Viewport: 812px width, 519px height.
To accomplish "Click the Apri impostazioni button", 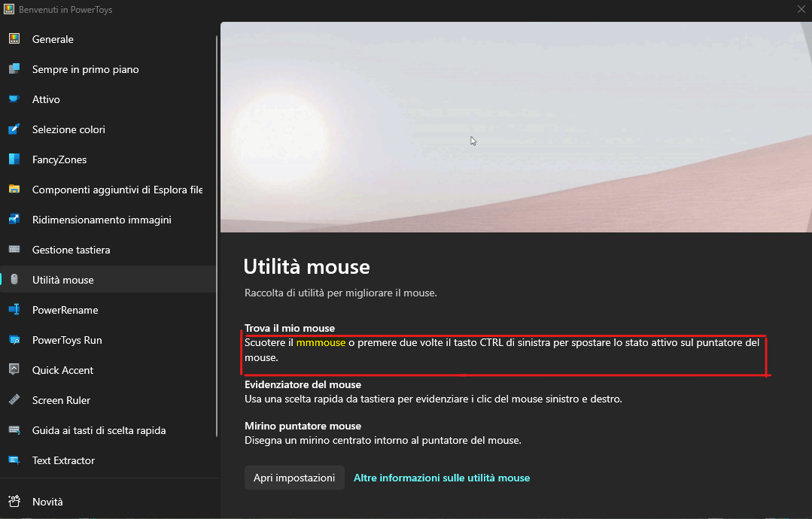I will point(293,477).
